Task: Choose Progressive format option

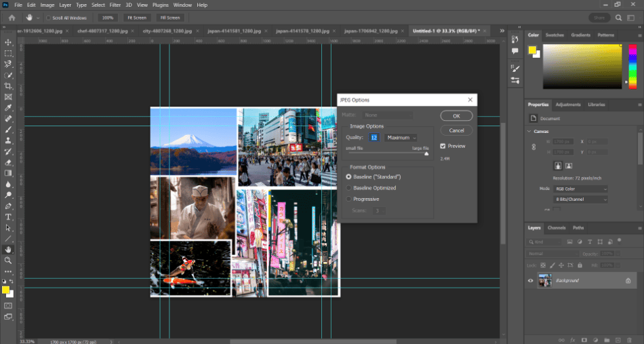Action: pos(348,199)
